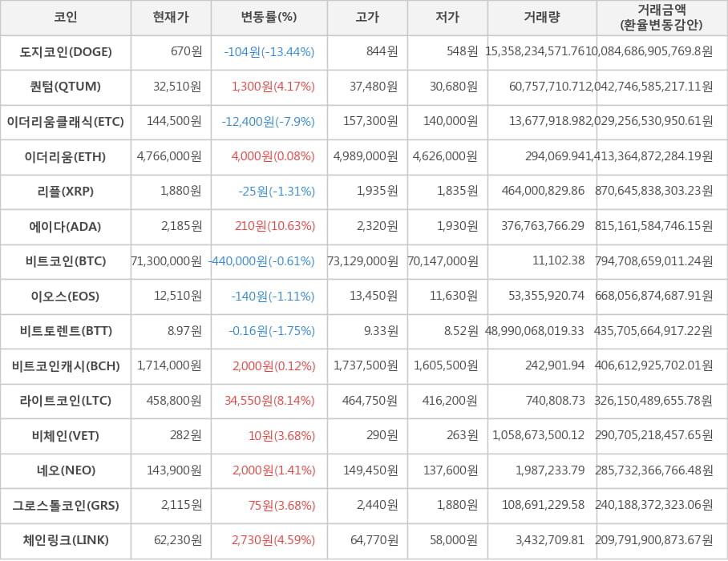Click XRP change -25원(-1.31%)
This screenshot has height=561, width=728.
click(277, 192)
